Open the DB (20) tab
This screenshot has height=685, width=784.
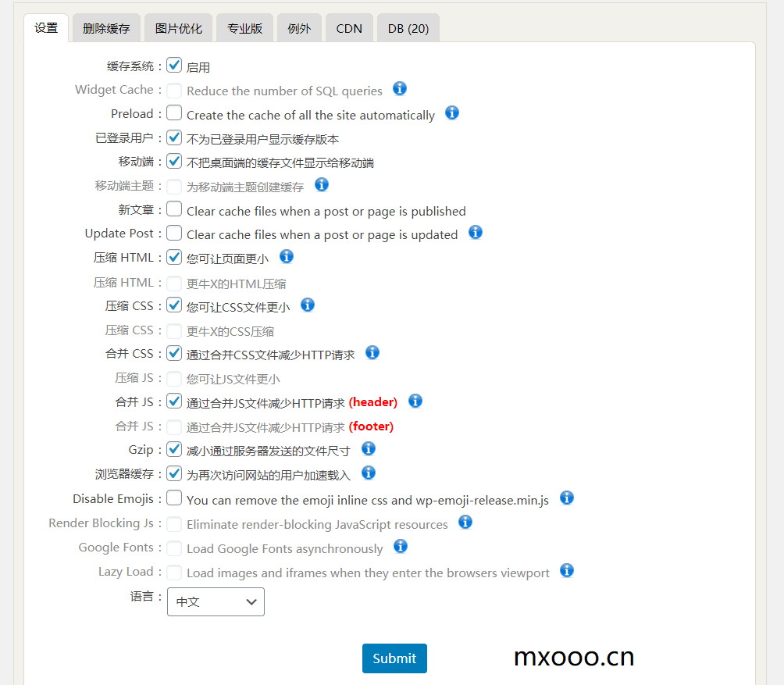point(408,27)
